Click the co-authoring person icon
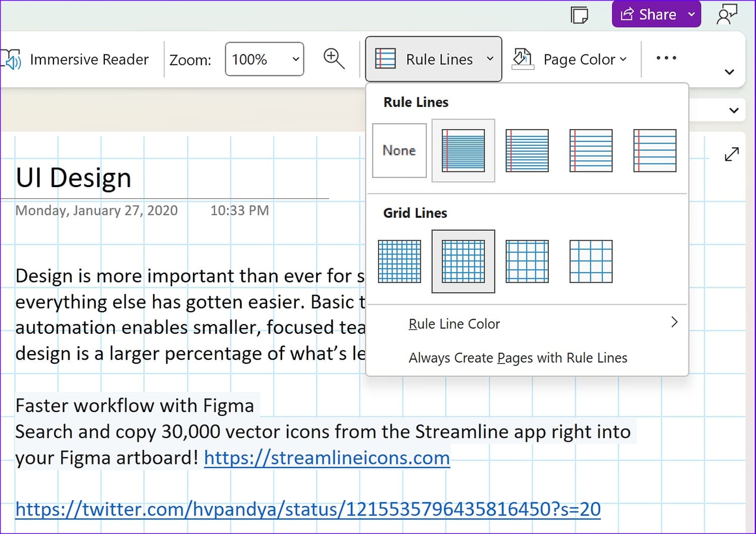This screenshot has width=756, height=534. pyautogui.click(x=726, y=15)
